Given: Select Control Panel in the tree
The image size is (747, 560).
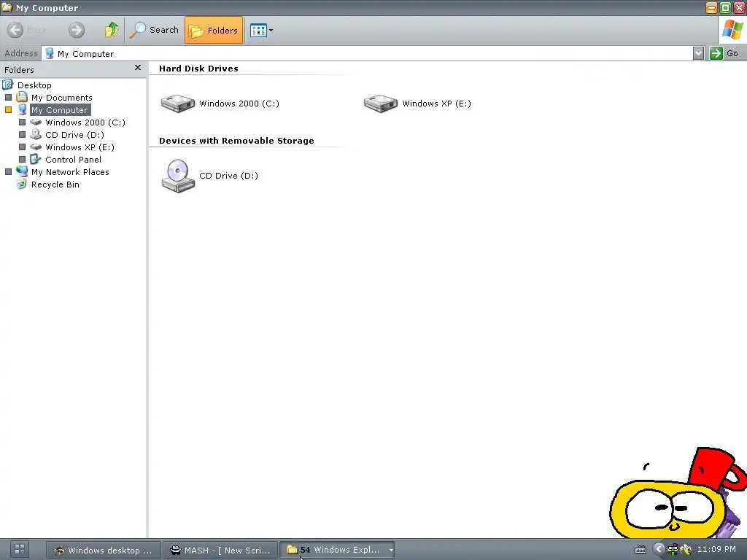Looking at the screenshot, I should pyautogui.click(x=73, y=160).
